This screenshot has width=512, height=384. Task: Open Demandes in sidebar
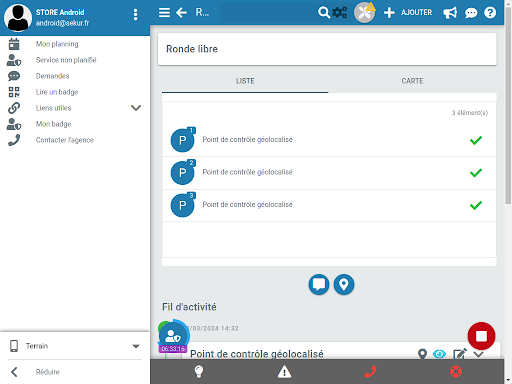(53, 76)
